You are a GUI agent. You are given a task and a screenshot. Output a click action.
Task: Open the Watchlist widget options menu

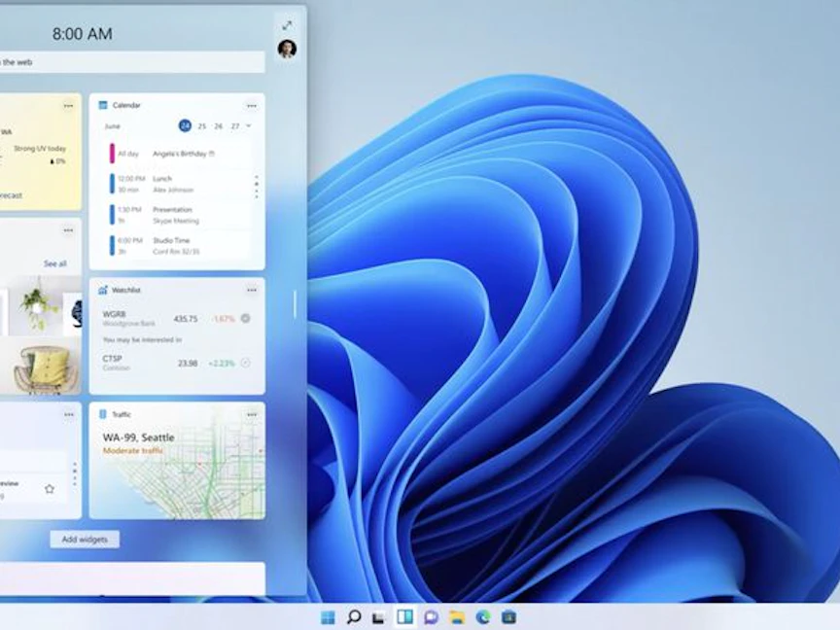pyautogui.click(x=252, y=290)
